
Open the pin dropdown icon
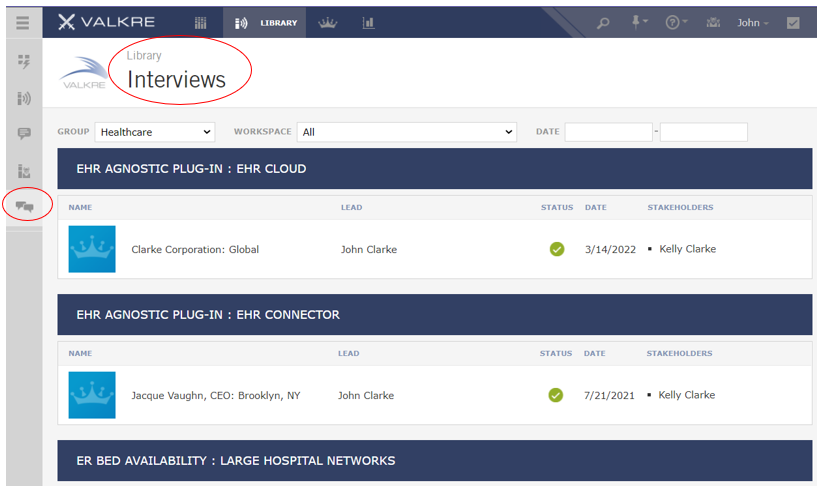tap(639, 22)
